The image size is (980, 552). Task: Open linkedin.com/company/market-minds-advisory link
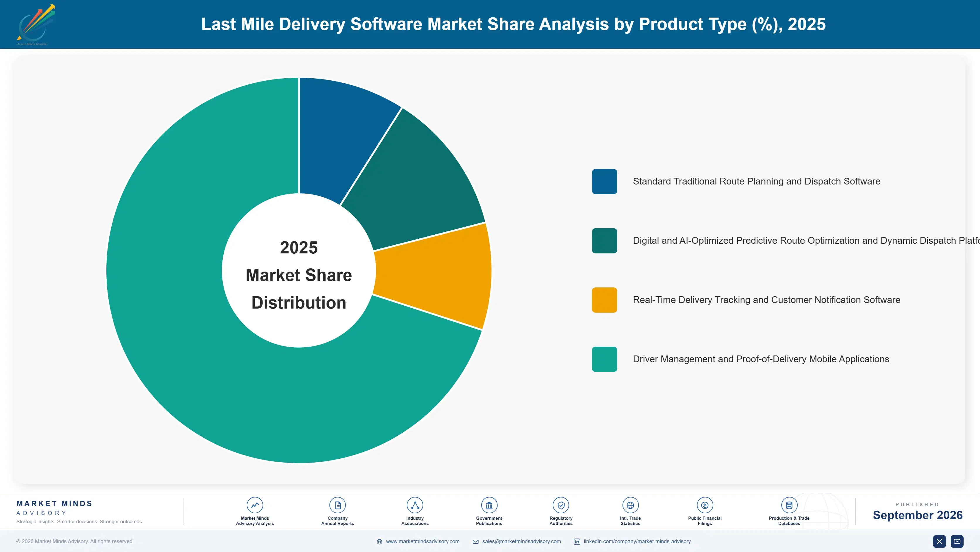coord(637,541)
